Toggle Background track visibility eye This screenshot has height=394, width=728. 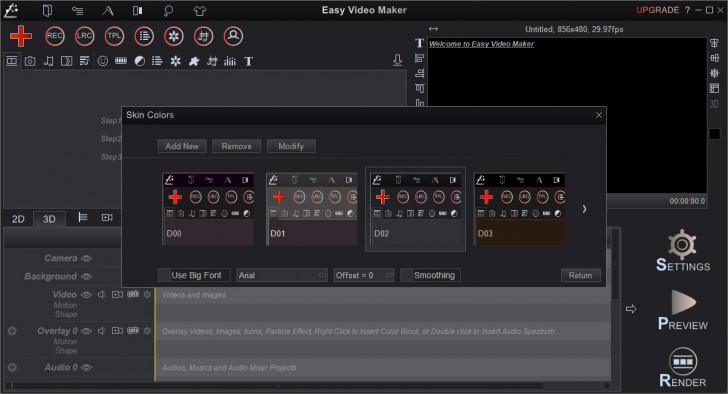(86, 277)
